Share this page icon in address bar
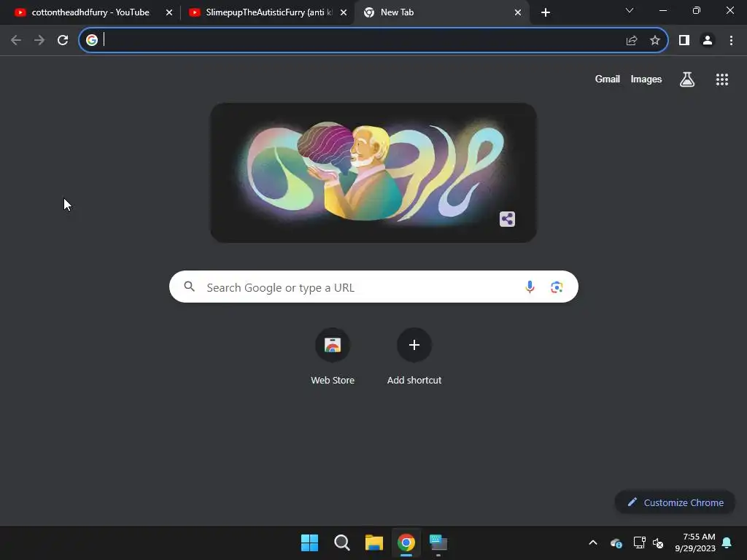The width and height of the screenshot is (747, 560). [x=632, y=40]
